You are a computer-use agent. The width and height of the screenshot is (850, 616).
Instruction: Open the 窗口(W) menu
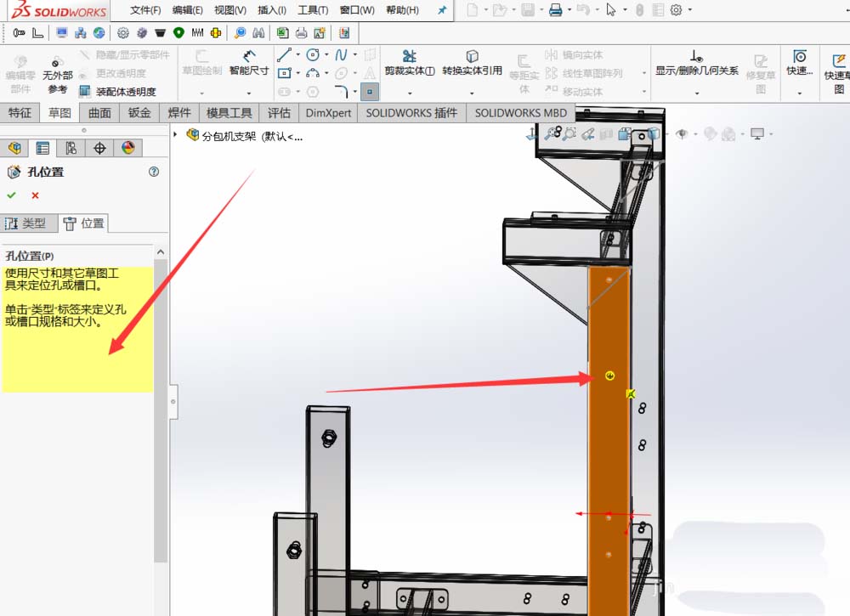(357, 10)
